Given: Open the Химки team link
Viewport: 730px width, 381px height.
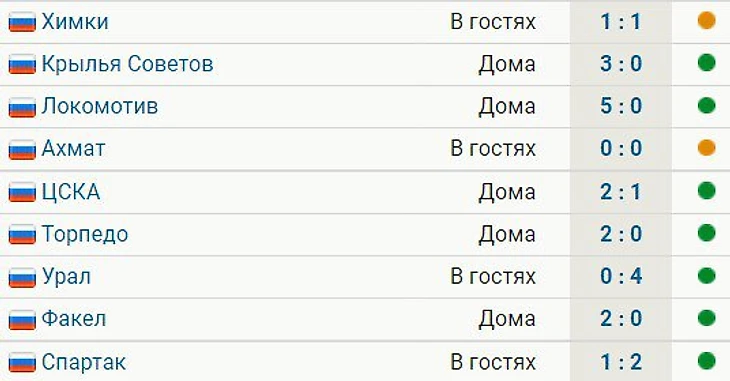Looking at the screenshot, I should (x=75, y=21).
